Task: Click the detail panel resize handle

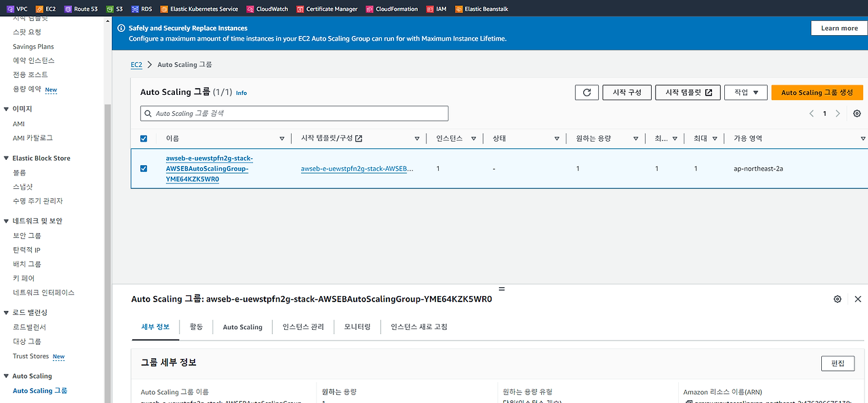Action: 501,289
